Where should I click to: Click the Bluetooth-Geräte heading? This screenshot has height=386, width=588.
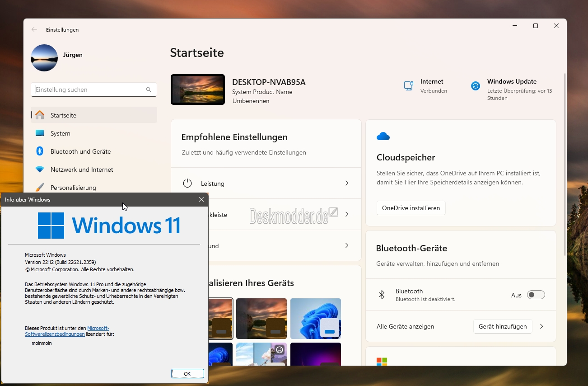pos(411,248)
